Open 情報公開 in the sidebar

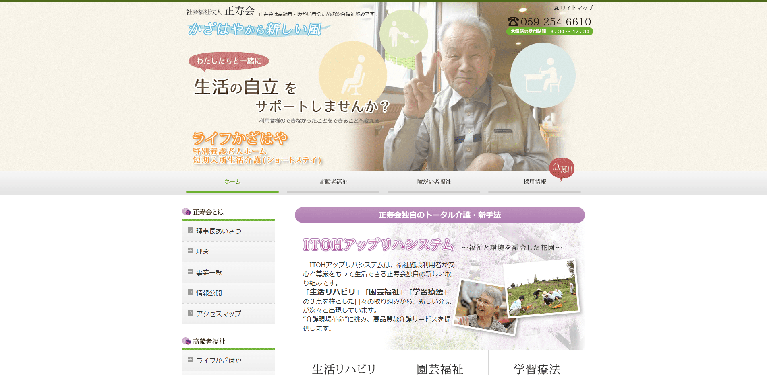point(228,292)
